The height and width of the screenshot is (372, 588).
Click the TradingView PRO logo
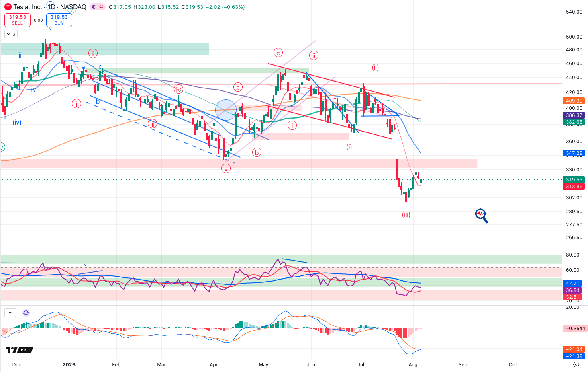point(19,350)
